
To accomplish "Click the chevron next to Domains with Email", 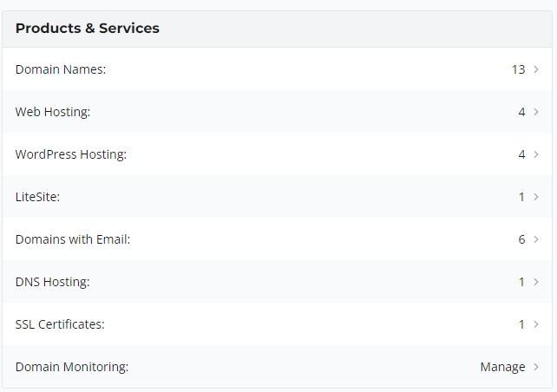I will [536, 239].
